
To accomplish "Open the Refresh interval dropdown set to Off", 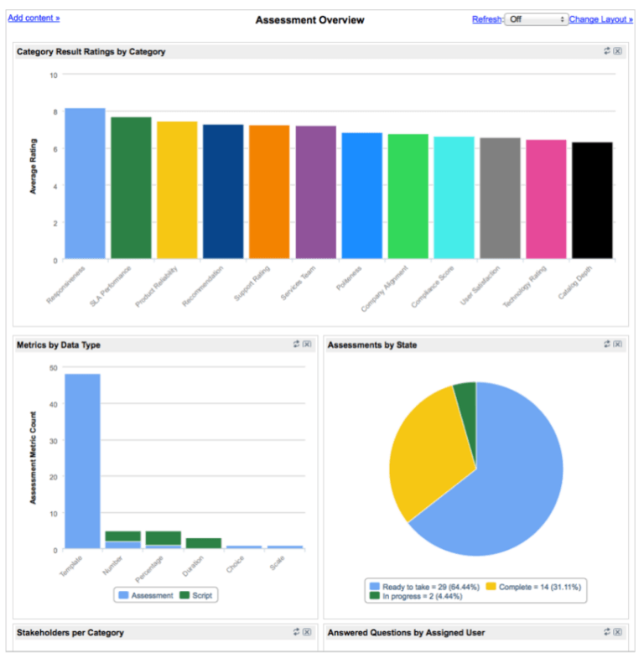I will (x=537, y=19).
